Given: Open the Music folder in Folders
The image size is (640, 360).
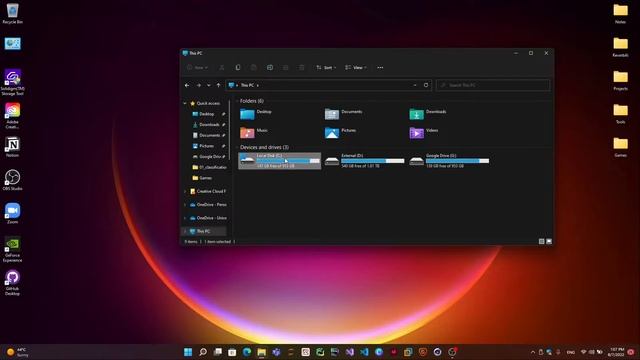Looking at the screenshot, I should point(254,133).
